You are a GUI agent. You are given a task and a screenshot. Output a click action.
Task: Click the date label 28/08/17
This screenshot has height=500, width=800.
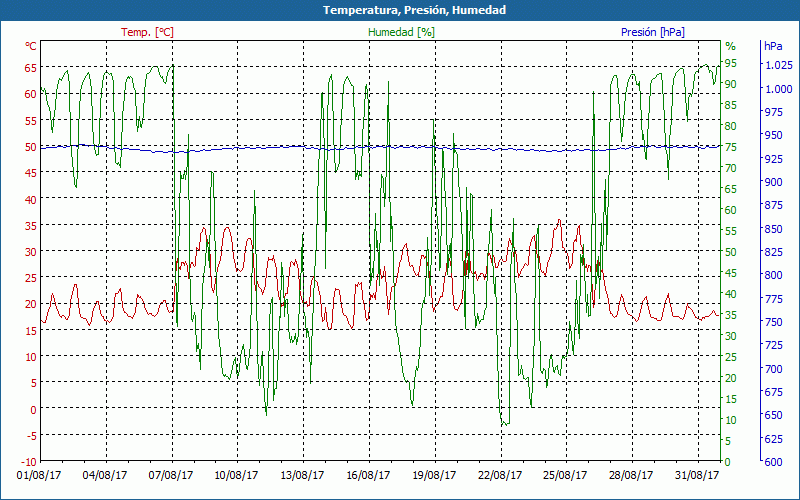point(631,475)
